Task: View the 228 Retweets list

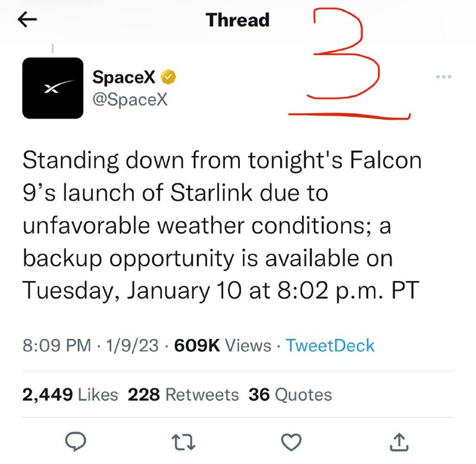Action: pyautogui.click(x=183, y=395)
